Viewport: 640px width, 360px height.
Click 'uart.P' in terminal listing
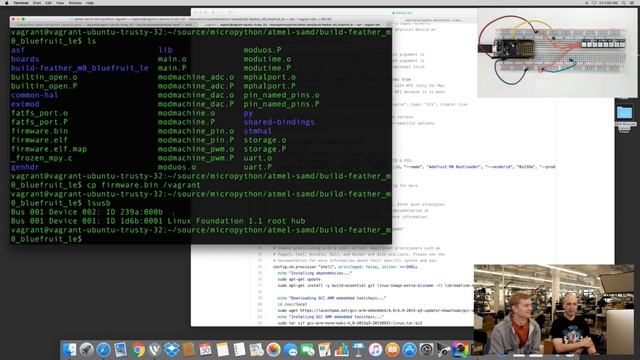point(258,167)
